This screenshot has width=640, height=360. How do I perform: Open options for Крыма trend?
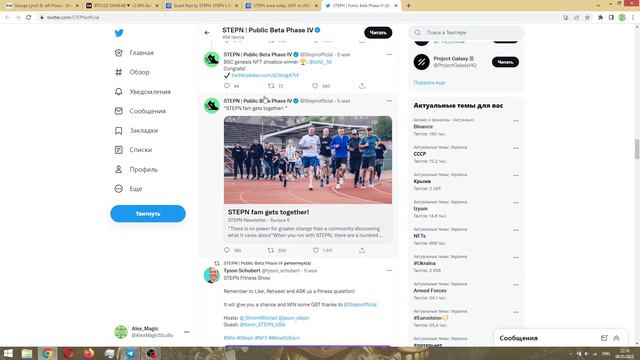(x=516, y=176)
